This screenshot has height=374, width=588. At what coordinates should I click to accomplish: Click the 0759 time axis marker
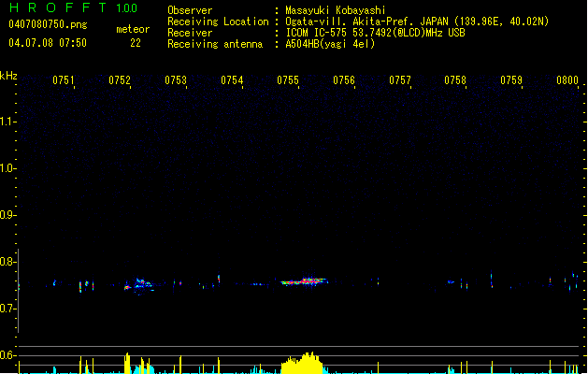(x=511, y=80)
